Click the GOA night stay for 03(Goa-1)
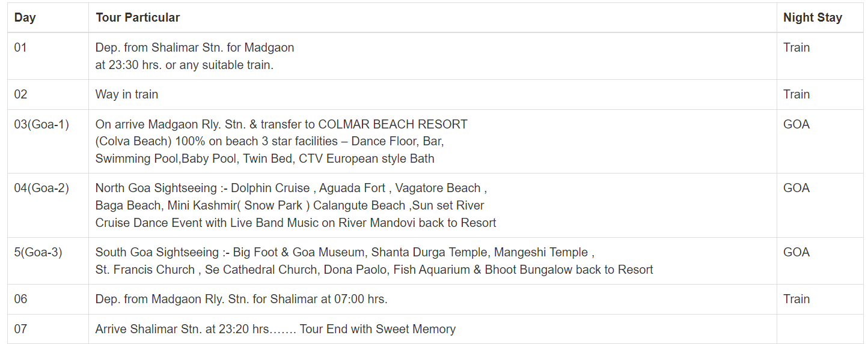This screenshot has height=344, width=868. pos(796,125)
